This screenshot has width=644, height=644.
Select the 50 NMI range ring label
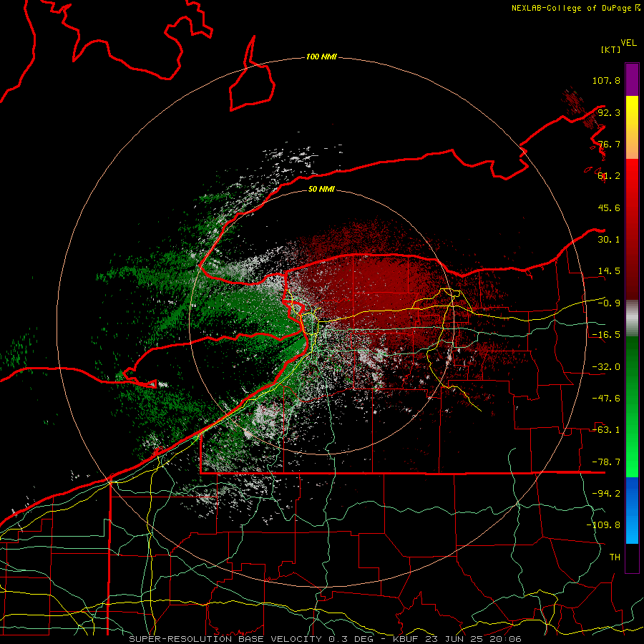coord(321,189)
